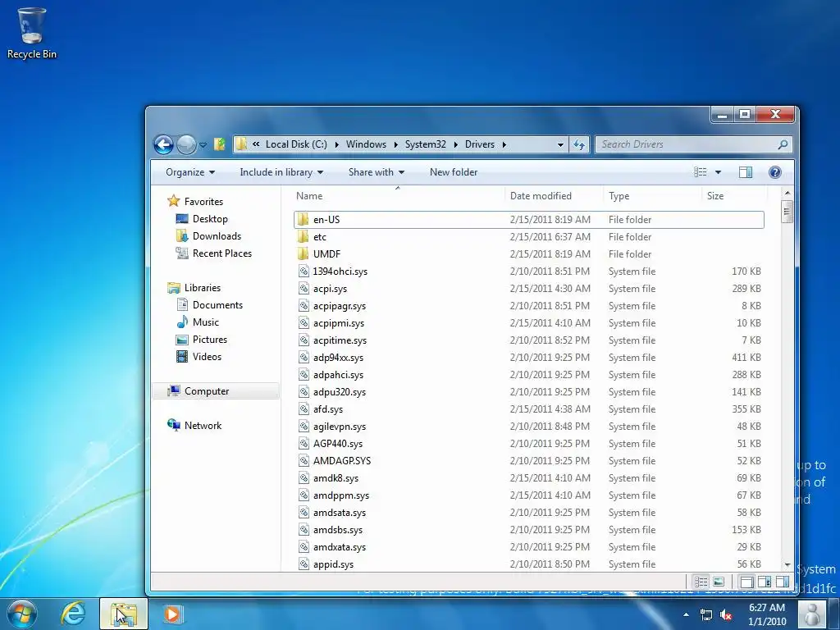Open the Recycle Bin on the desktop
The width and height of the screenshot is (840, 630).
[31, 32]
